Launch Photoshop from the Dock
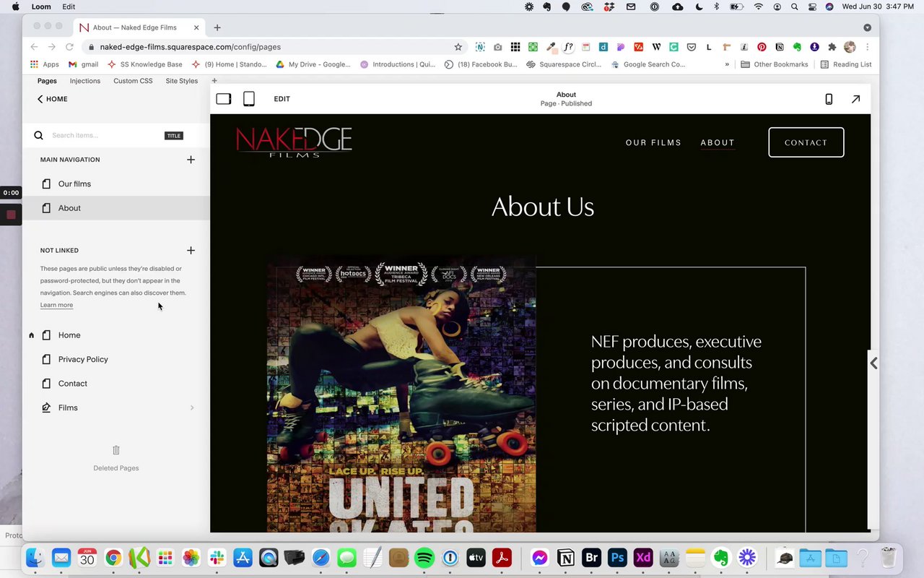Screen dimensions: 924x578 (x=617, y=558)
